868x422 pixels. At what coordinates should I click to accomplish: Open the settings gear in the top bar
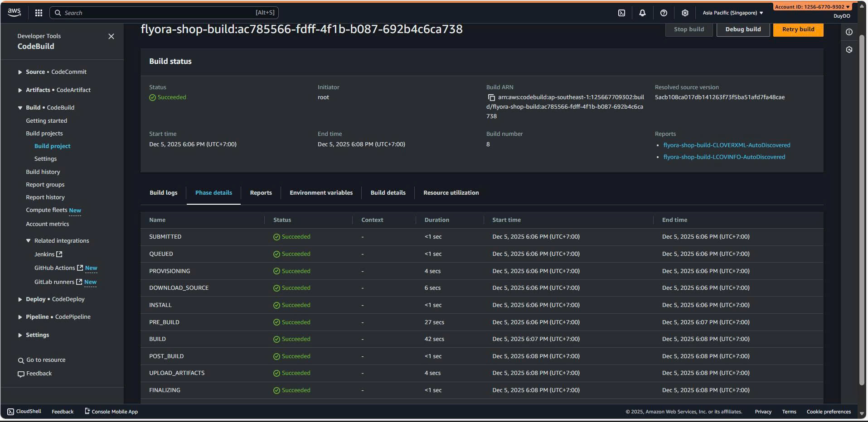point(685,13)
